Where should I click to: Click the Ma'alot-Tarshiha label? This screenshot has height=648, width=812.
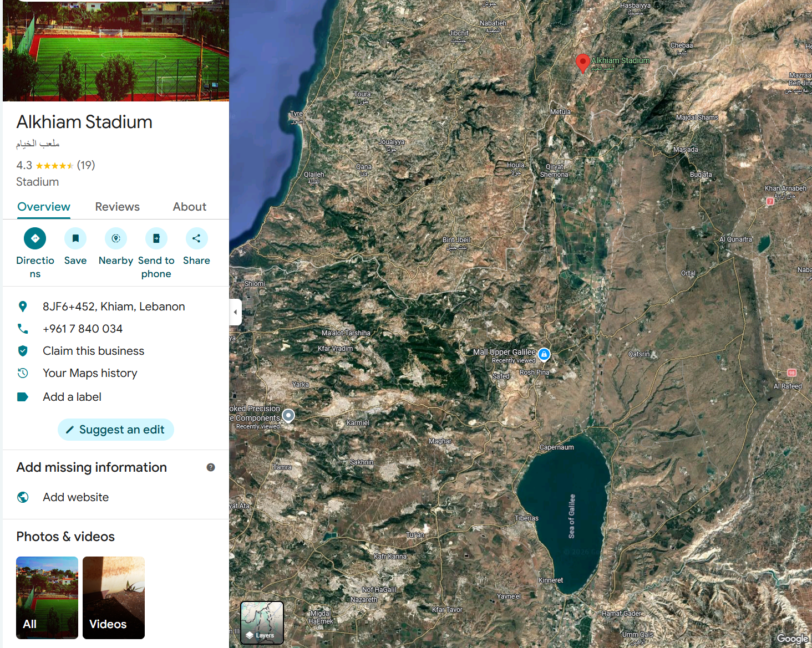tap(346, 333)
